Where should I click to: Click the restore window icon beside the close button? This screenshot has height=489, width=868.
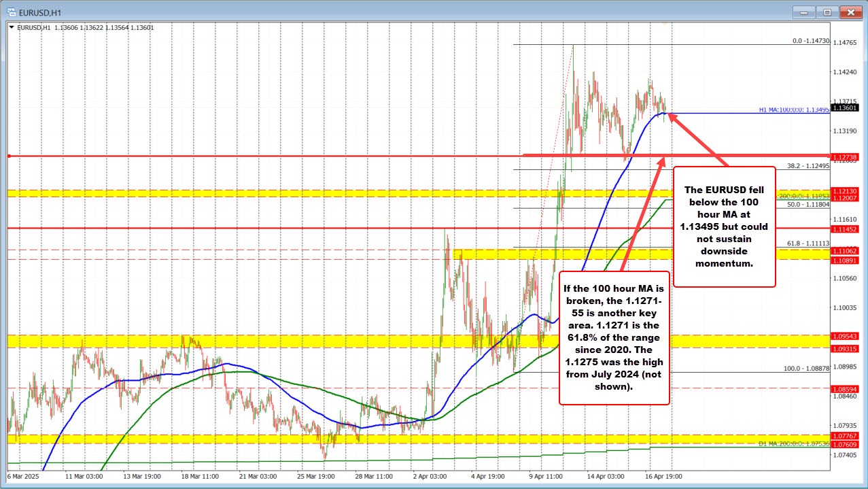(827, 12)
